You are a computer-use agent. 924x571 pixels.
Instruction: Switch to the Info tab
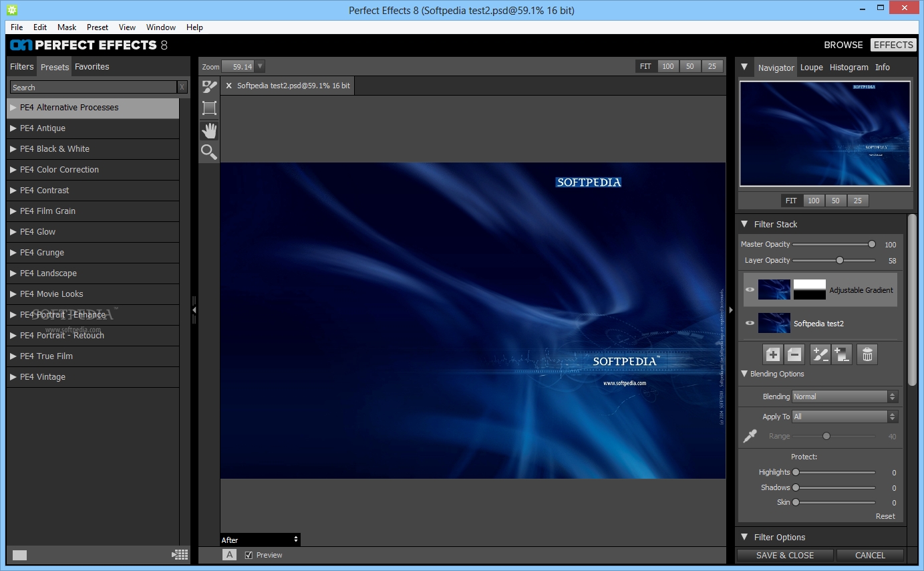(883, 68)
